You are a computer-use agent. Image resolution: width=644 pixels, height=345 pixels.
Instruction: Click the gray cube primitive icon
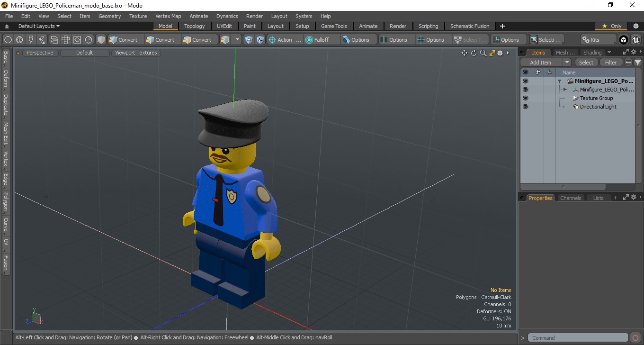pos(101,40)
